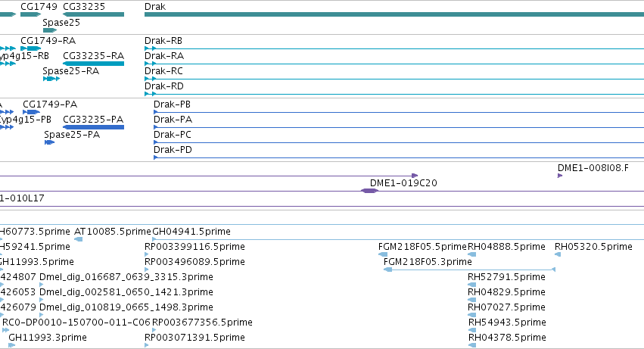Image resolution: width=644 pixels, height=349 pixels.
Task: Select the RH54943.5prime label
Action: pyautogui.click(x=507, y=323)
